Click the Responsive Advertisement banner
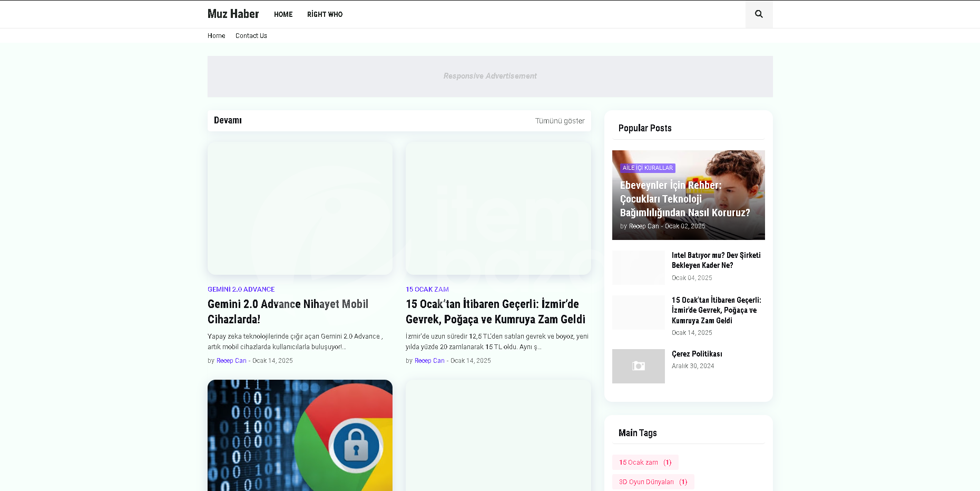This screenshot has width=980, height=491. tap(490, 76)
